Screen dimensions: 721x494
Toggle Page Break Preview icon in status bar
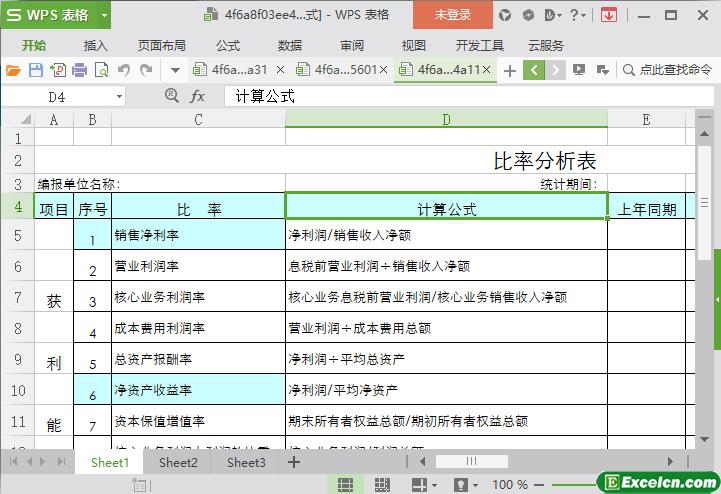(382, 484)
